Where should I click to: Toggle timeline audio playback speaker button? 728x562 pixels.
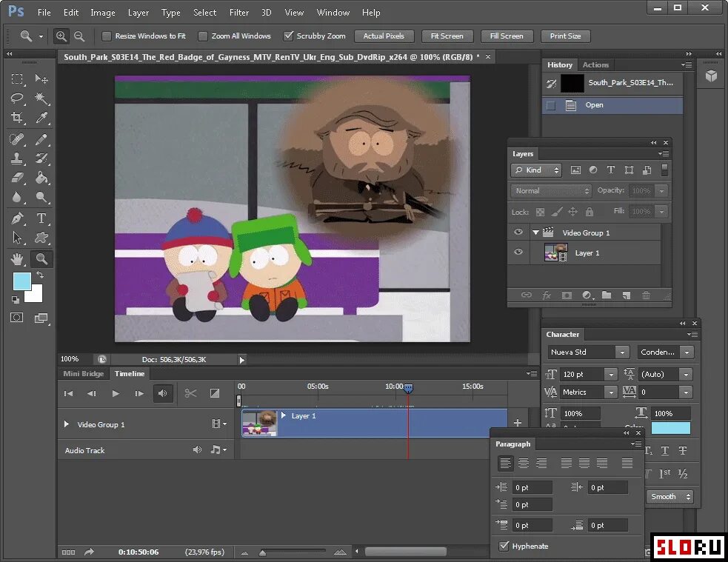[162, 393]
